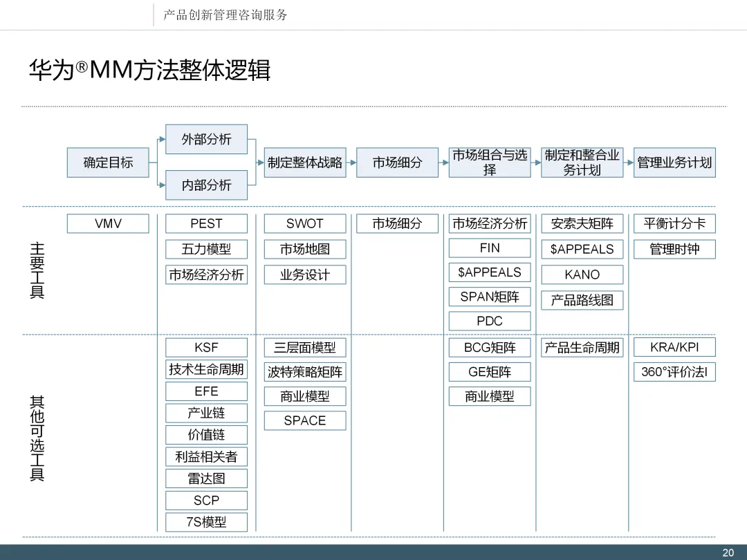Select the 产品路线图 tool box
Screen dimensions: 747x560
[582, 301]
